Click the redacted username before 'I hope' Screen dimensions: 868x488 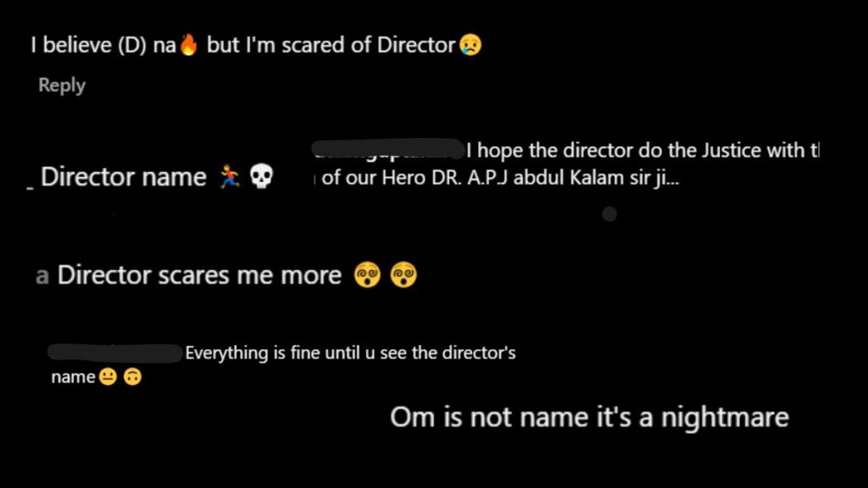point(388,149)
